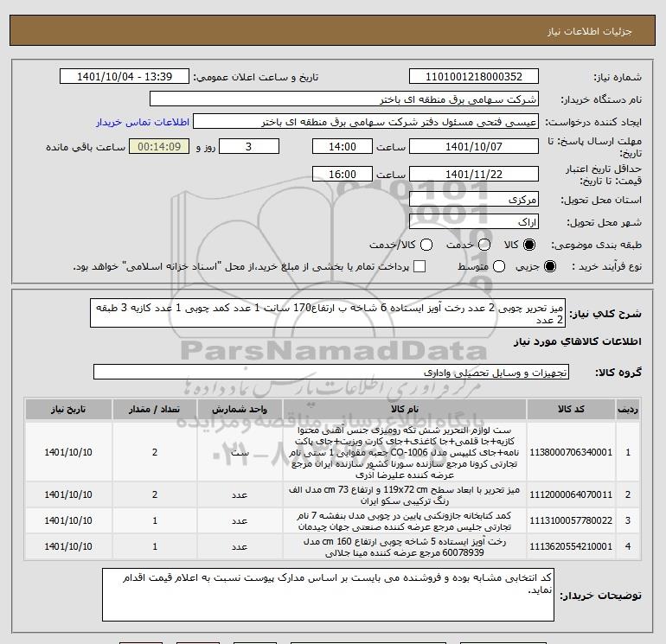Click the remaining days field showing 3
The width and height of the screenshot is (666, 644).
(249, 146)
